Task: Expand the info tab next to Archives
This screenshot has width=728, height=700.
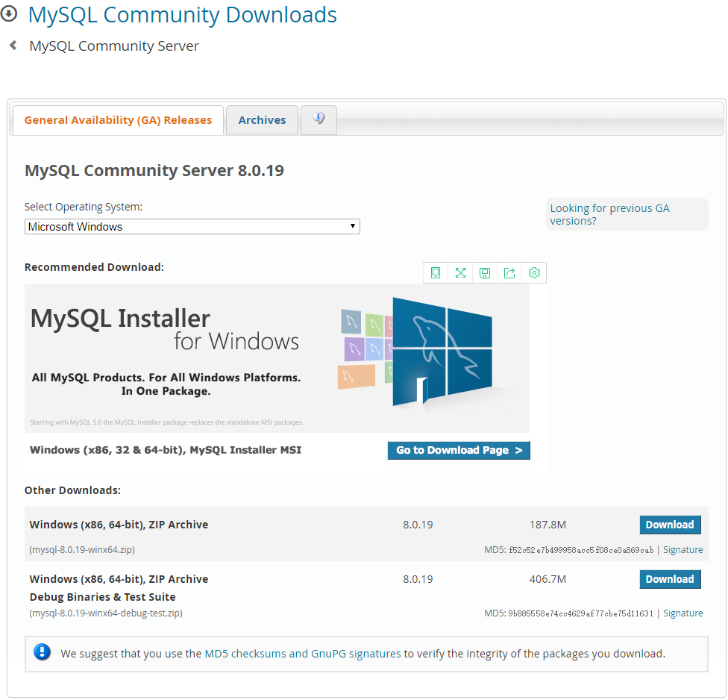Action: [318, 119]
